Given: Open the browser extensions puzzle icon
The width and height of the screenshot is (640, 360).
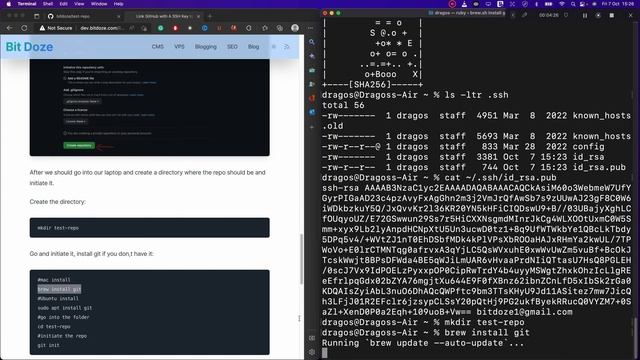Looking at the screenshot, I should tap(265, 28).
